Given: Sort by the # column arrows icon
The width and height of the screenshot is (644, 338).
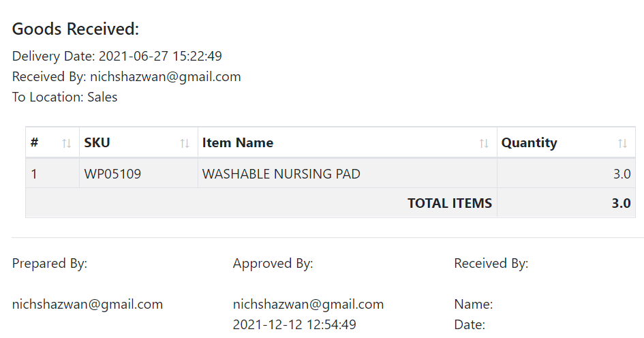Looking at the screenshot, I should 67,143.
